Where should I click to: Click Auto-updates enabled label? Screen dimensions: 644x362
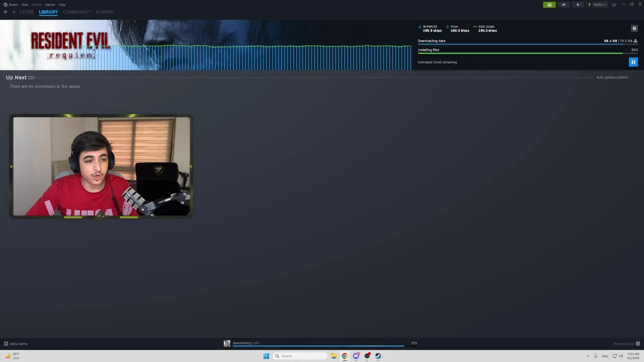[612, 77]
